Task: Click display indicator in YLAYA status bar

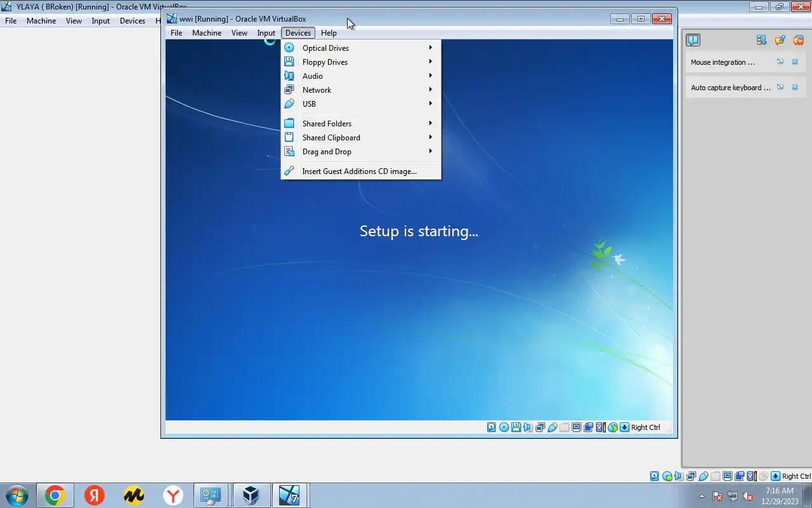Action: (727, 476)
